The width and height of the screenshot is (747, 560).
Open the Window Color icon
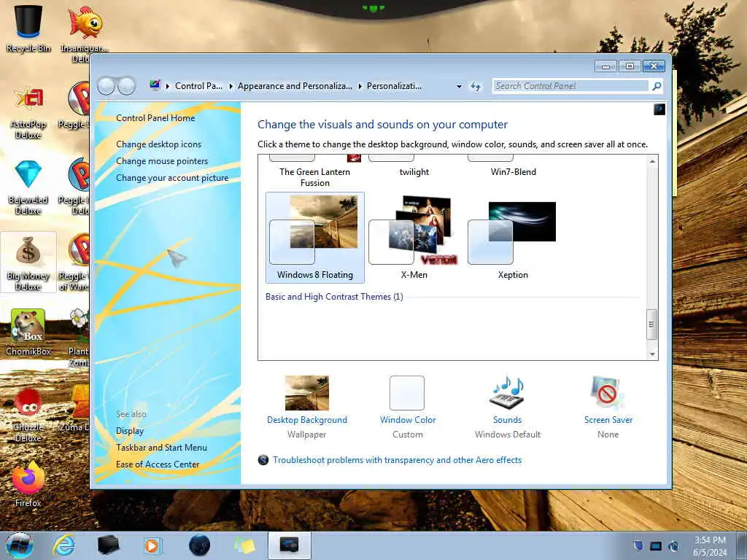point(407,393)
